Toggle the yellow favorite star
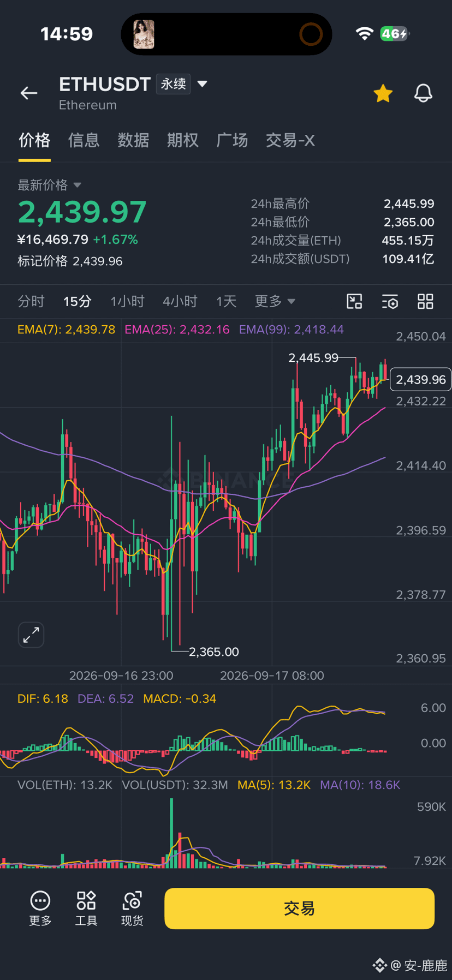 [x=383, y=93]
